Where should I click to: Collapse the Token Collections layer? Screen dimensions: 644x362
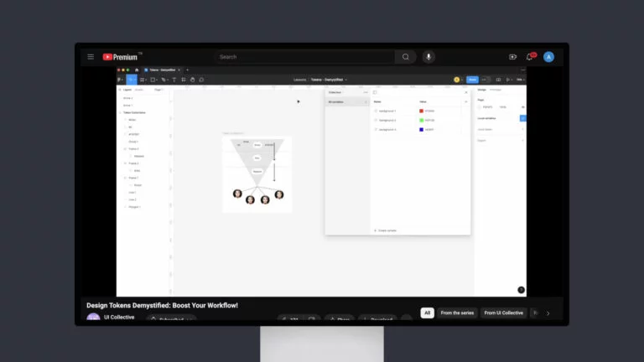[121, 112]
